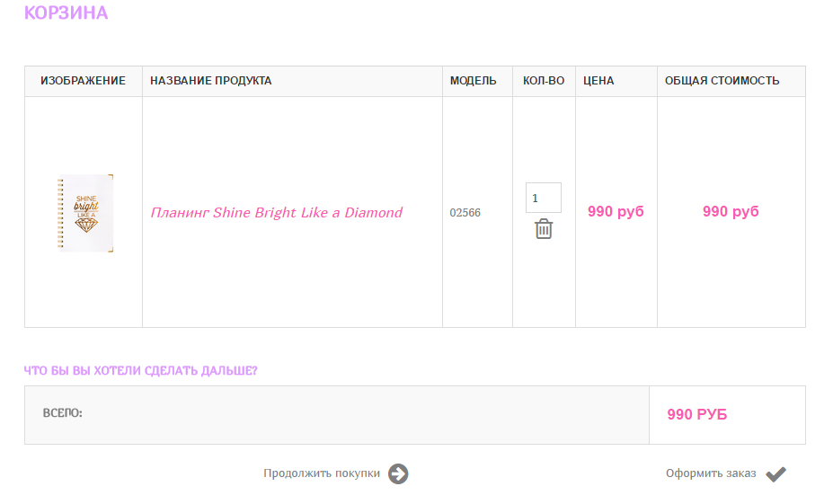This screenshot has height=504, width=833.
Task: Click the total 990 РУБ in Всего row
Action: (697, 414)
